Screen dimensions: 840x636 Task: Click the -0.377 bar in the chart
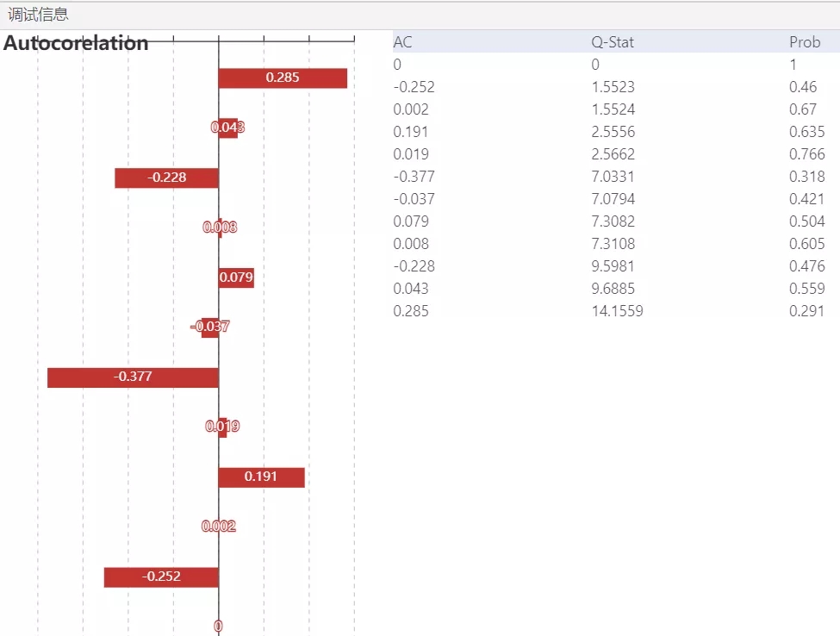[x=133, y=377]
